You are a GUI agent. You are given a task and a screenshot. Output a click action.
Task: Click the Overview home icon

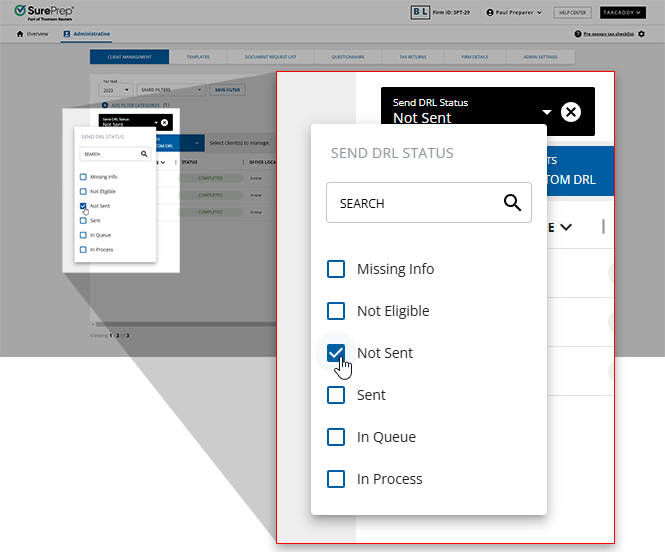20,34
